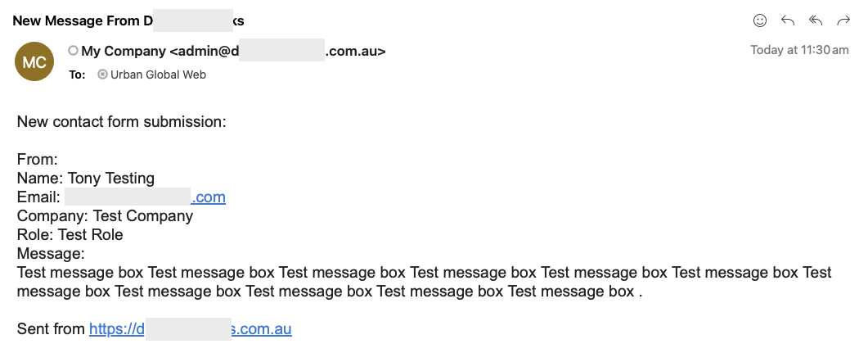Click the status circle beside My Company
868x353 pixels.
tap(73, 51)
